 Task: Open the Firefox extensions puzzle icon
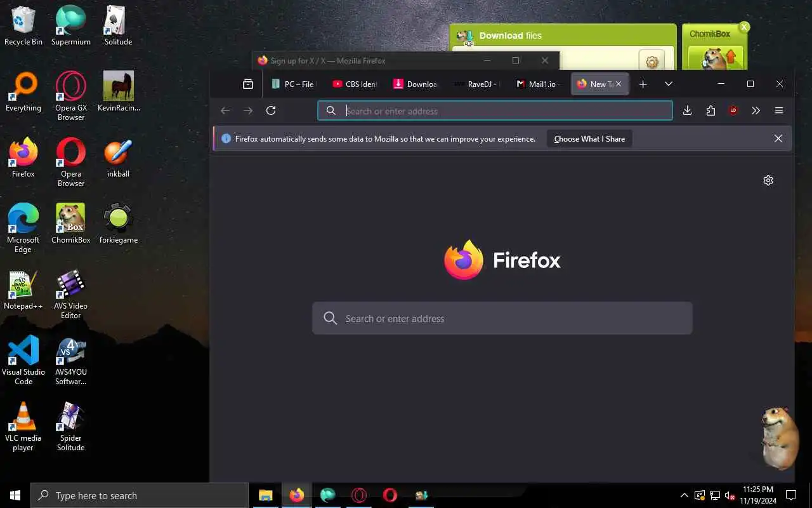coord(710,110)
